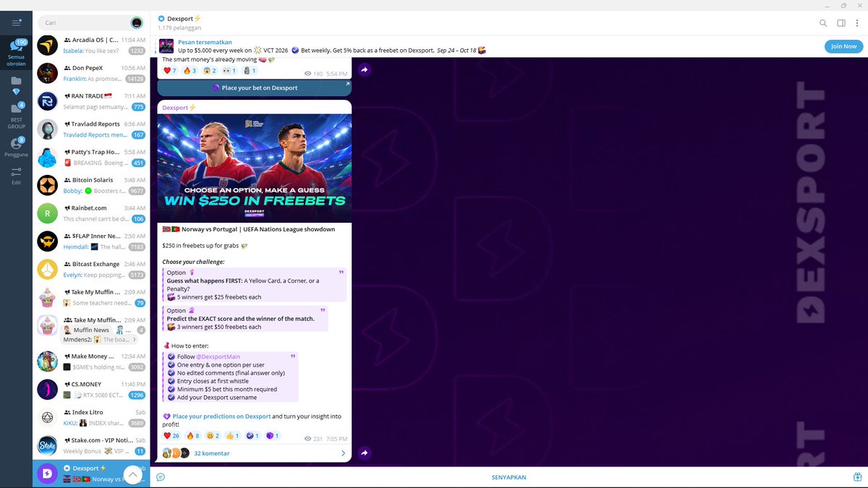Viewport: 868px width, 488px height.
Task: Toggle the heart reaction showing 7
Action: click(170, 71)
